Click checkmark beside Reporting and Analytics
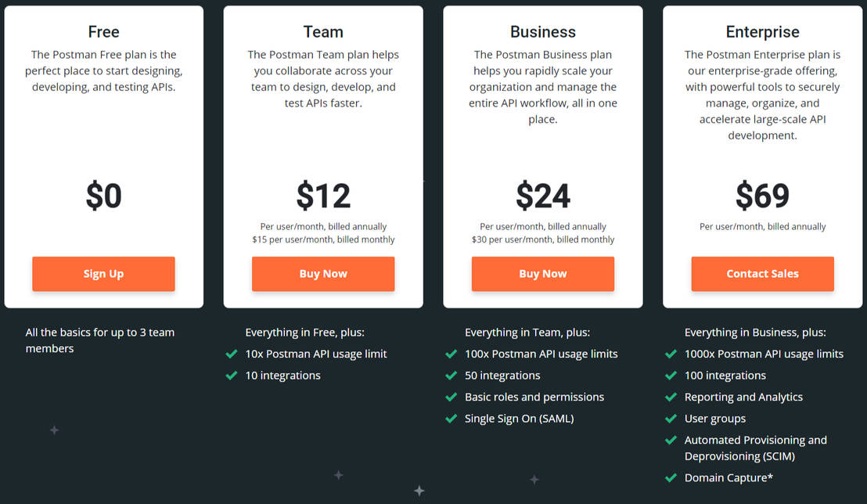867x504 pixels. click(x=671, y=397)
